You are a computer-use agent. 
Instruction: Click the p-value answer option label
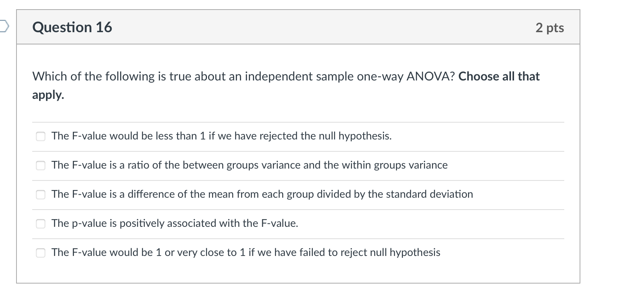175,224
